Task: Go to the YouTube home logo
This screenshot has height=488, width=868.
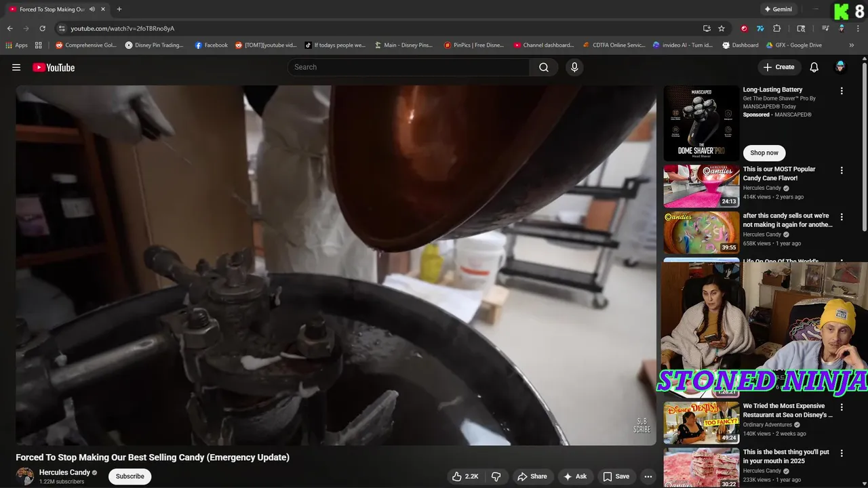Action: [x=54, y=67]
